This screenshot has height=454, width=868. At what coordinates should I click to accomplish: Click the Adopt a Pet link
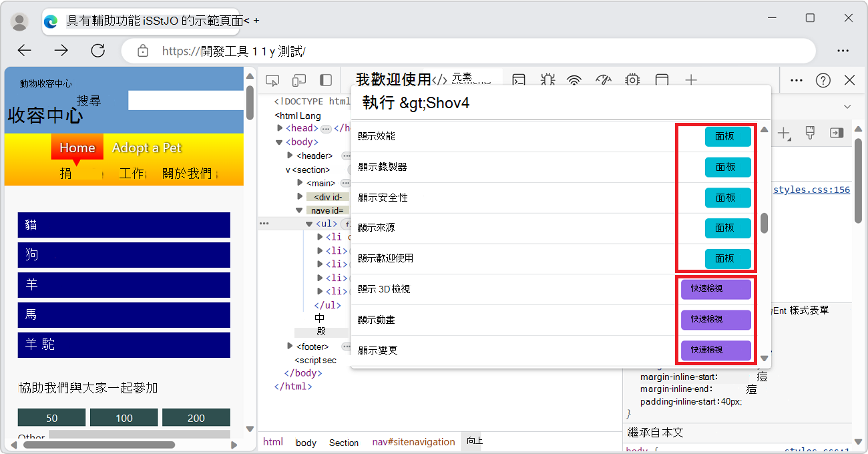pyautogui.click(x=147, y=148)
